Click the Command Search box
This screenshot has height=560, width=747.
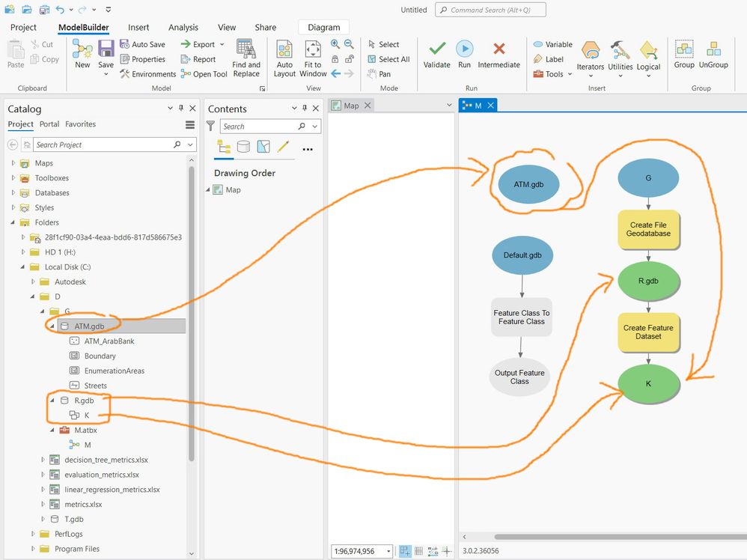pyautogui.click(x=490, y=10)
